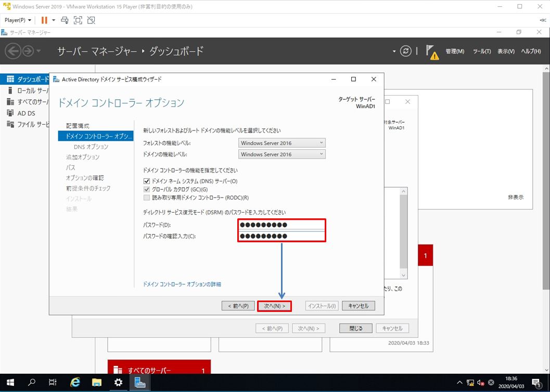Click the wizard's インストール(I) button
Screen dimensions: 550x392
point(322,306)
